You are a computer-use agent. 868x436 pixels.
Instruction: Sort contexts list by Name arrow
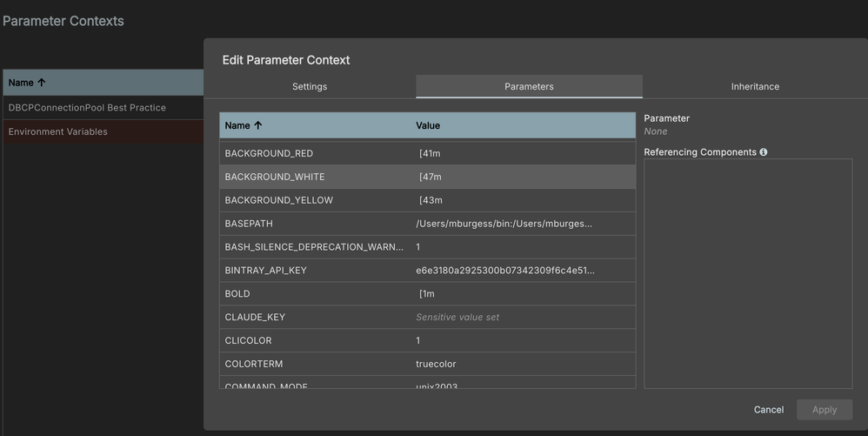(x=41, y=83)
